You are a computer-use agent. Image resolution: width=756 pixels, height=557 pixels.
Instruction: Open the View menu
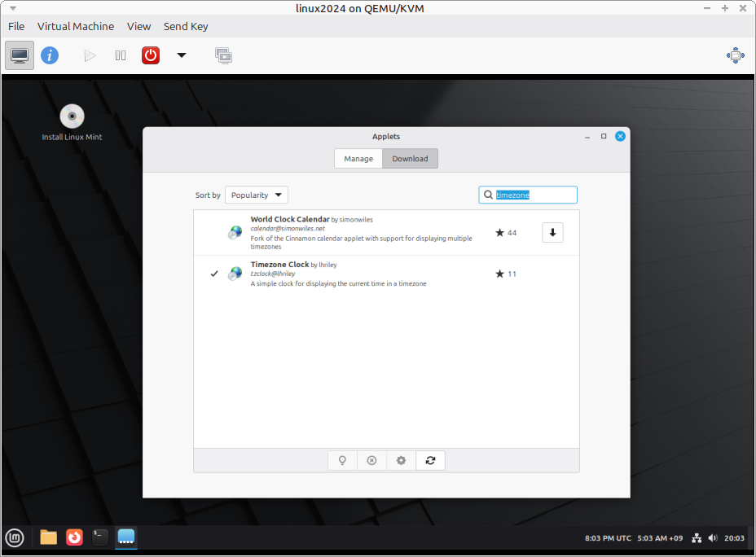(x=138, y=27)
